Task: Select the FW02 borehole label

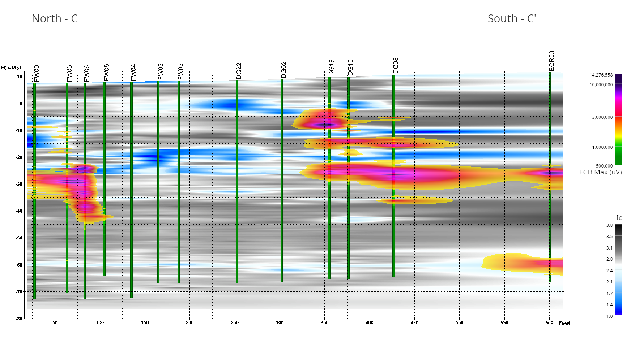Action: (x=180, y=71)
